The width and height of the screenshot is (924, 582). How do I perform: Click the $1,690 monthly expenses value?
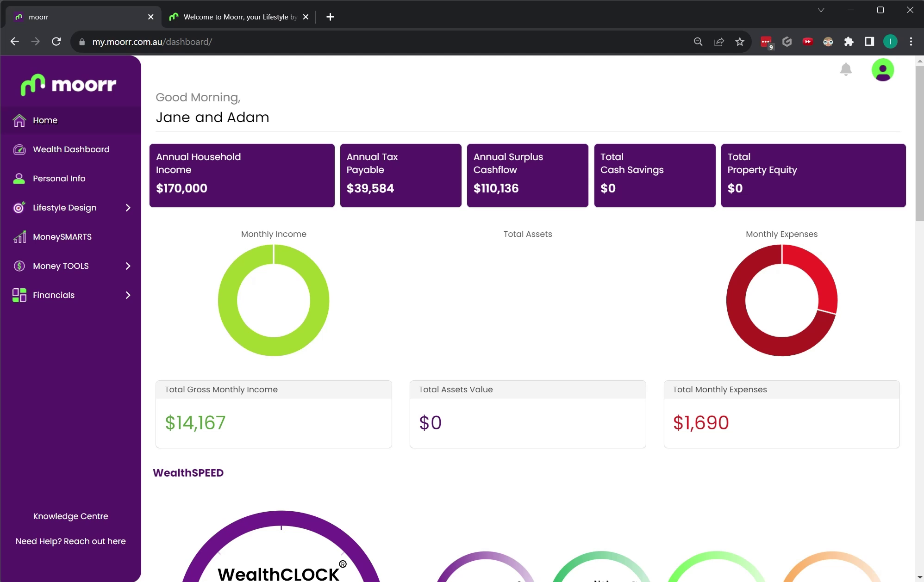pos(701,423)
